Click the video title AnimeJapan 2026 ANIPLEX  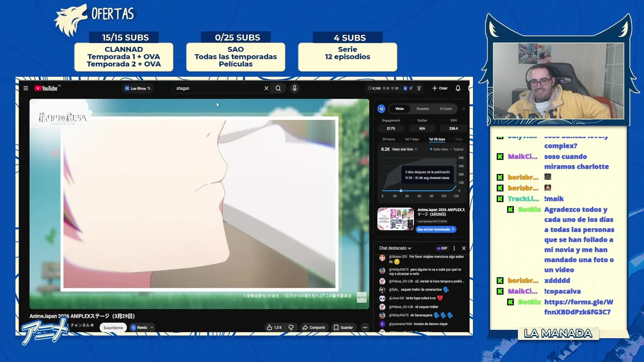point(82,316)
